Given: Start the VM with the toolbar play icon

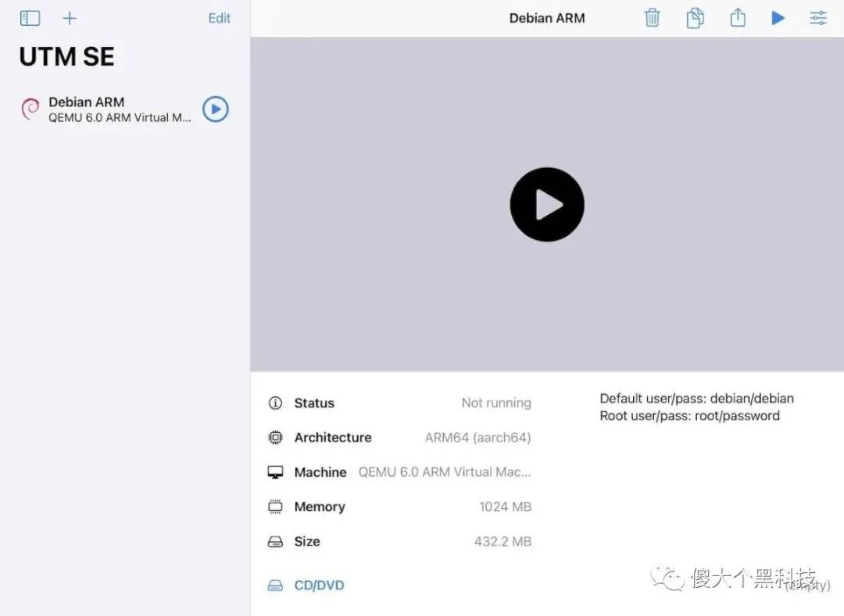Looking at the screenshot, I should 778,18.
